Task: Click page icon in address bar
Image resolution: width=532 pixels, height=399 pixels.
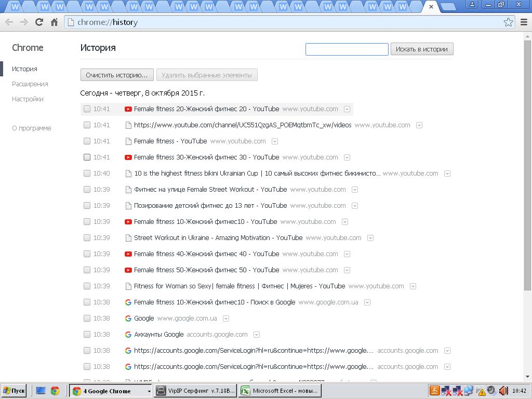Action: click(x=71, y=22)
